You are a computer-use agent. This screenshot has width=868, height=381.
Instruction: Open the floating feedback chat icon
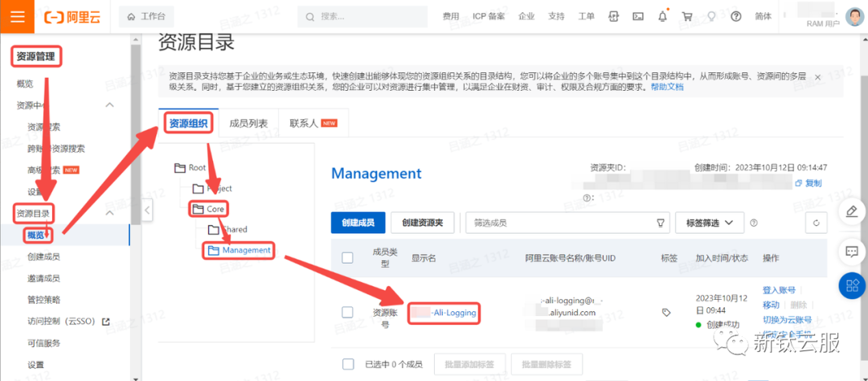click(851, 252)
